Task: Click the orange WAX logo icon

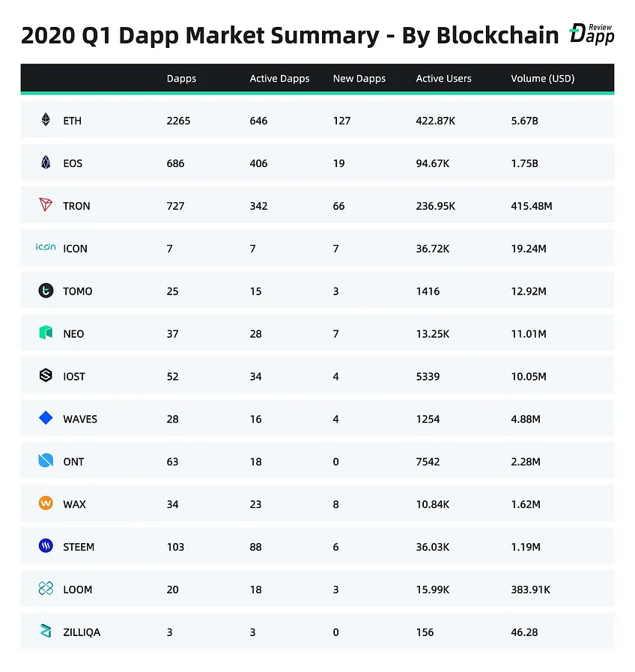Action: [x=46, y=503]
